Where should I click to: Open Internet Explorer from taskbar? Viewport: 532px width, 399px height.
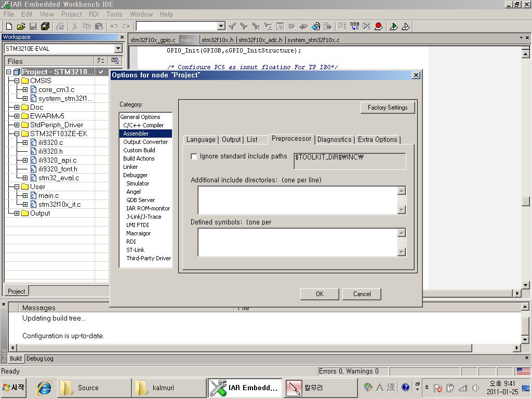coord(44,388)
